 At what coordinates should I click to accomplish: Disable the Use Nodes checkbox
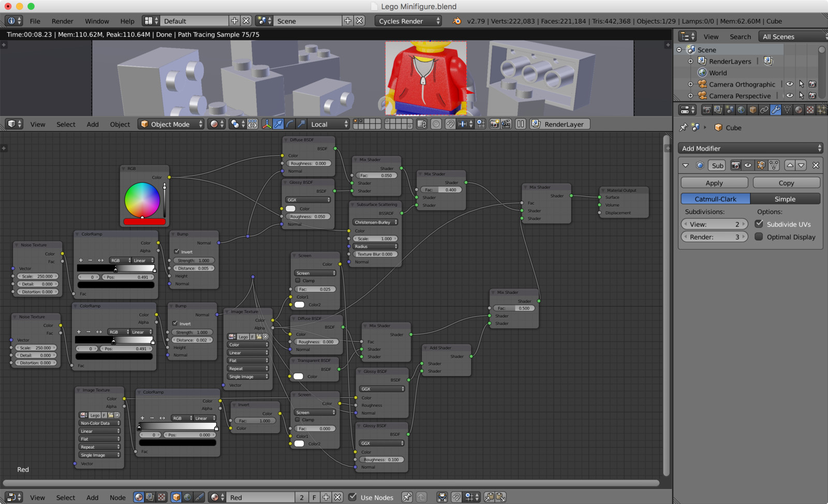(352, 497)
